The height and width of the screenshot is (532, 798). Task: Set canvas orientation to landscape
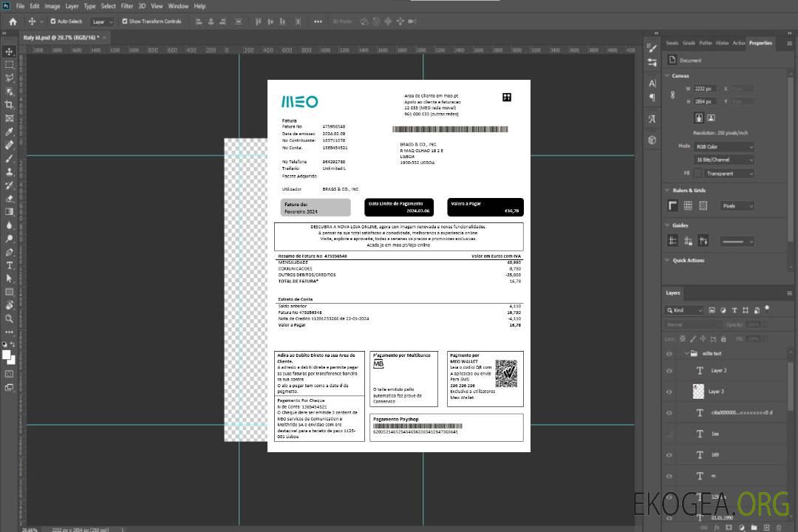[x=711, y=118]
